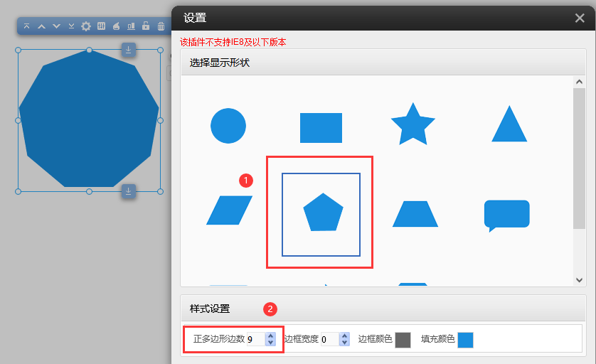The width and height of the screenshot is (596, 364).
Task: Increase the polygon side count stepper
Action: (x=270, y=336)
